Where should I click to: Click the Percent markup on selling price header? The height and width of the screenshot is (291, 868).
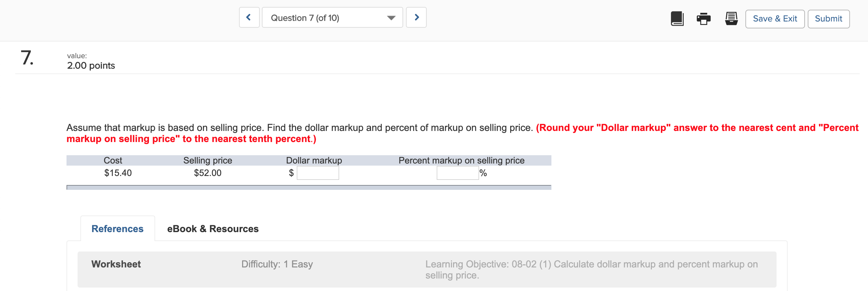(x=461, y=160)
